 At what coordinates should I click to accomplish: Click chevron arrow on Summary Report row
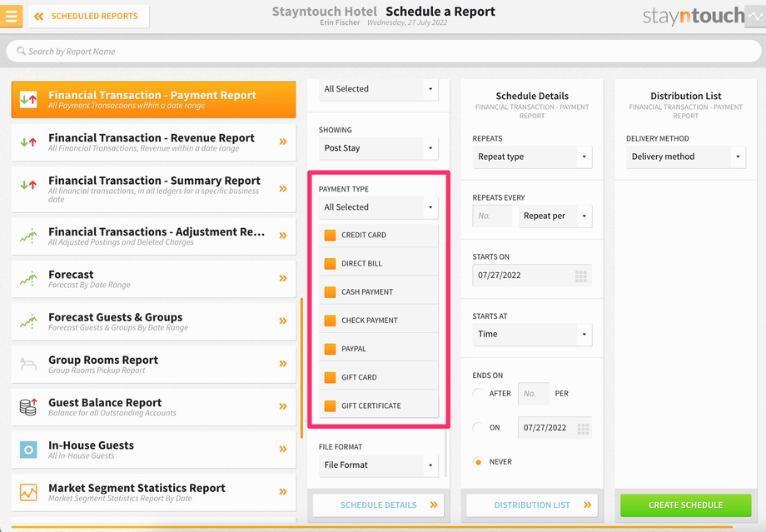click(x=283, y=188)
